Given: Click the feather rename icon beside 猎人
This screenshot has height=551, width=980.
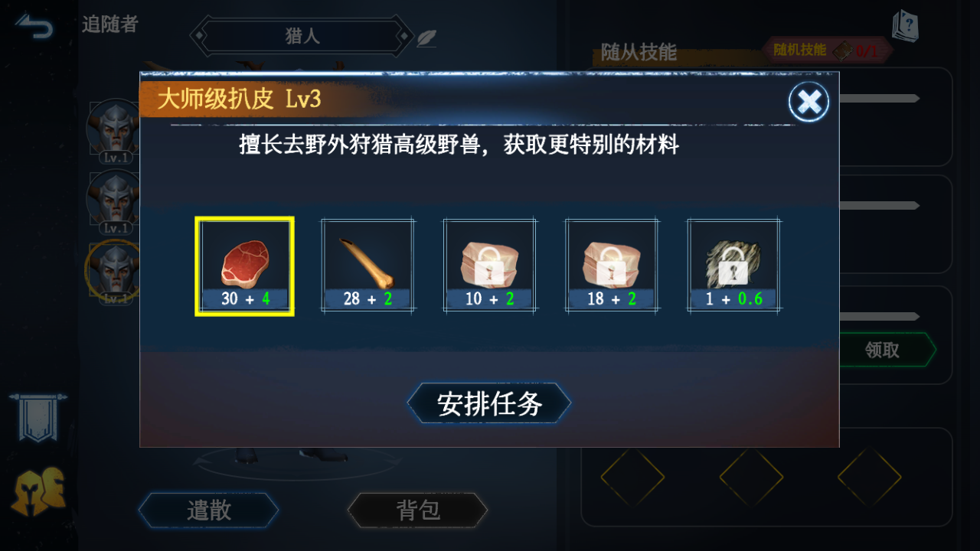Looking at the screenshot, I should click(426, 37).
